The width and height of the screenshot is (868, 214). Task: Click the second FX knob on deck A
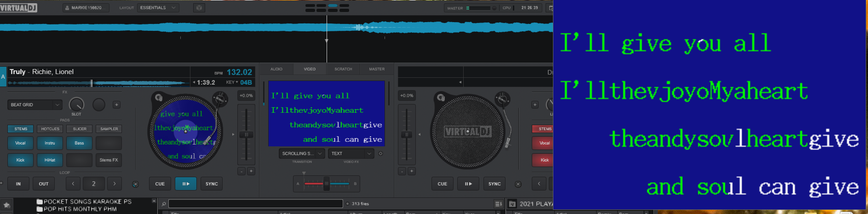pos(99,104)
